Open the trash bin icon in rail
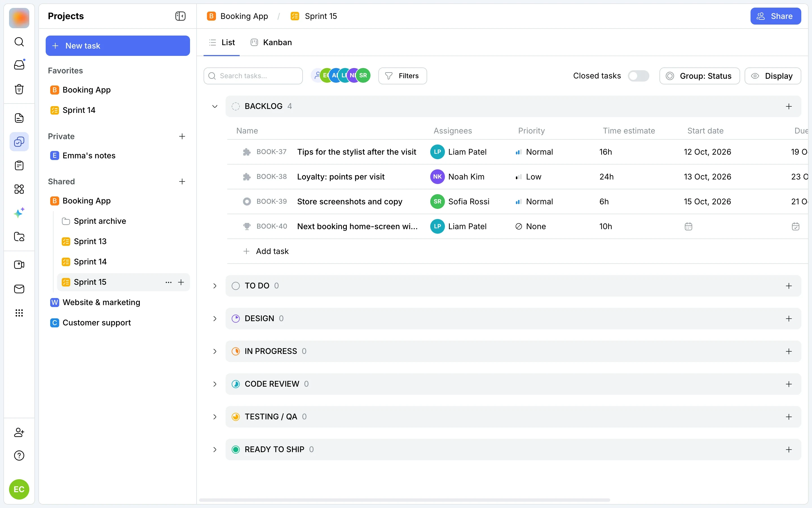The width and height of the screenshot is (812, 508). coord(19,89)
